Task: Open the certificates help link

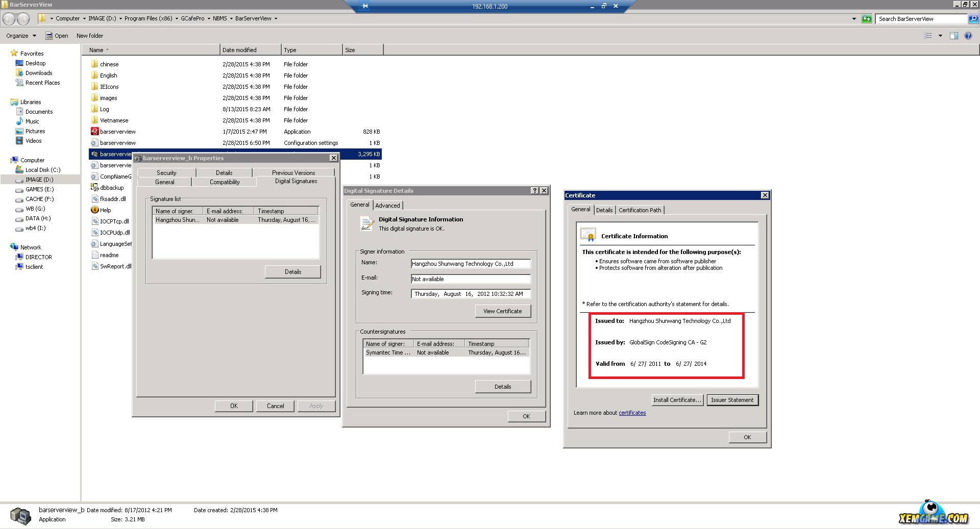Action: tap(632, 413)
